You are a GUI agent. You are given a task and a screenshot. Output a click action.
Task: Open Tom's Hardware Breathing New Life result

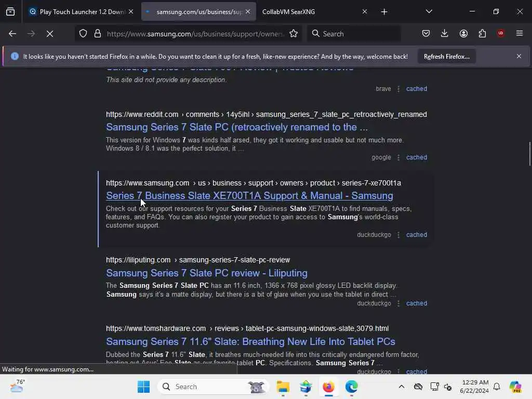(250, 341)
